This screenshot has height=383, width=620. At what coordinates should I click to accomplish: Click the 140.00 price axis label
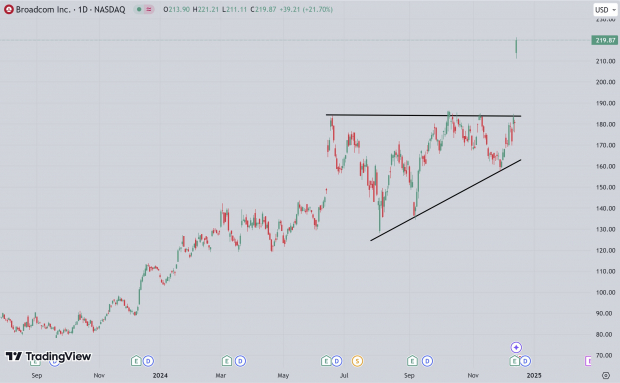[605, 208]
